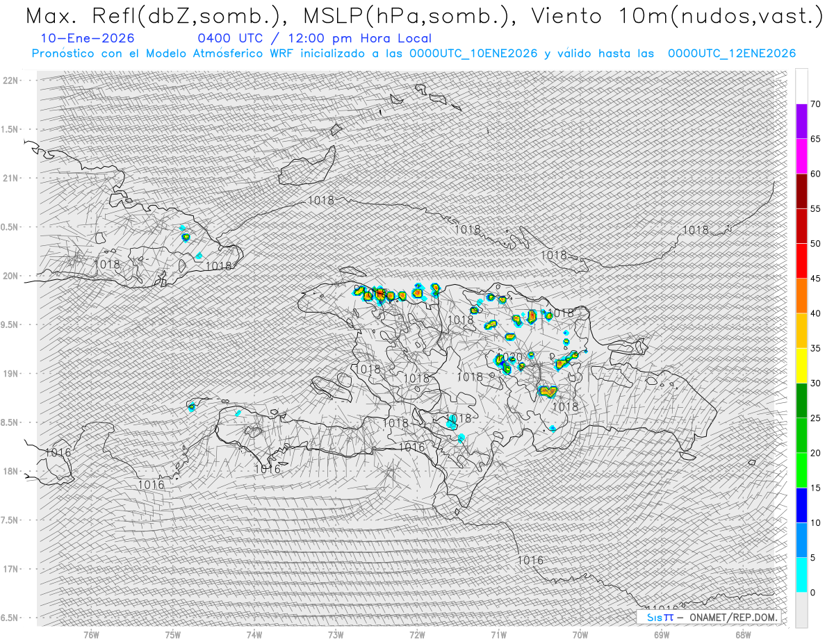This screenshot has width=834, height=644.
Task: Click the colorbar label "40"
Action: tap(816, 313)
